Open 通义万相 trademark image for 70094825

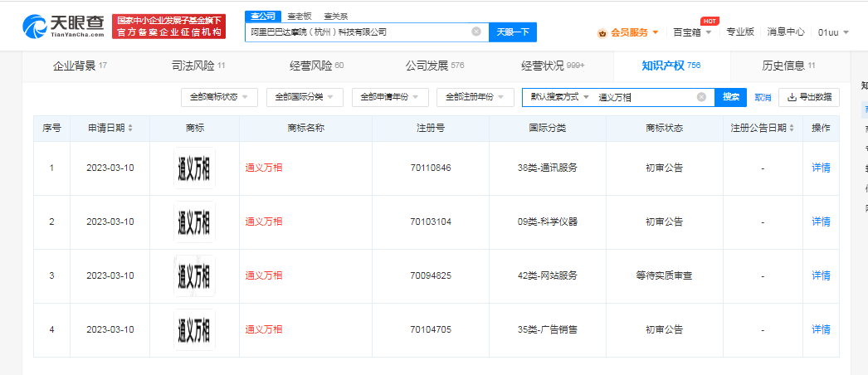[194, 275]
